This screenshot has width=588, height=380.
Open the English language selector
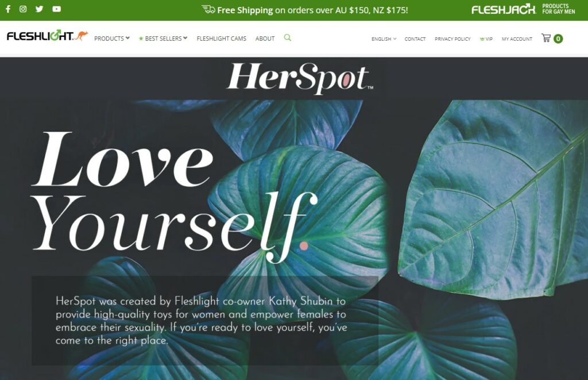tap(384, 39)
